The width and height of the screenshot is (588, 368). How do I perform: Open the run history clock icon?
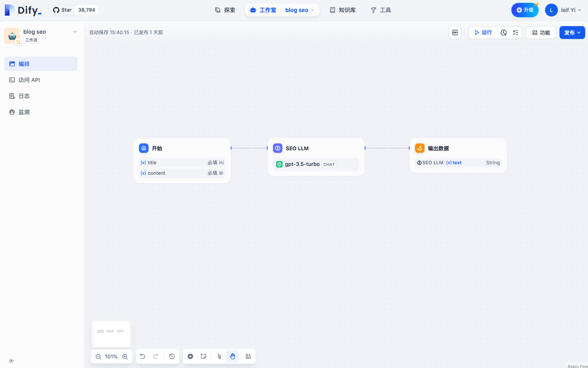[504, 33]
